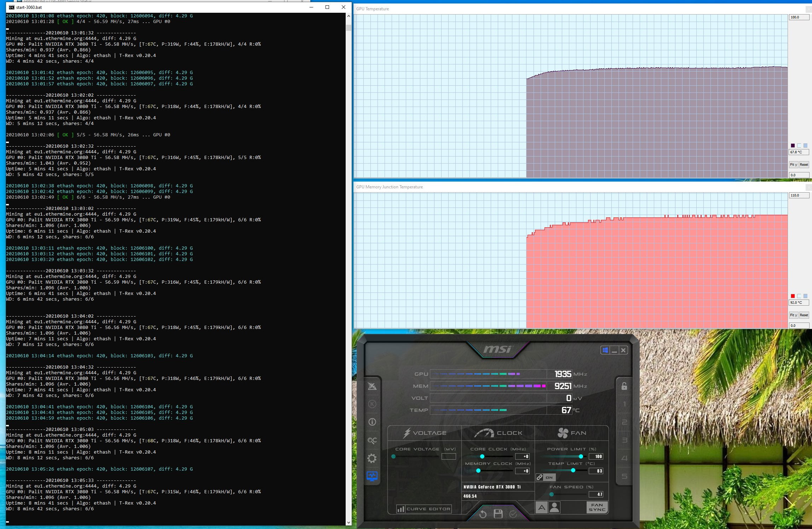Click the 'GPU Memory Junction Temperature' title
The image size is (812, 529).
coord(390,187)
